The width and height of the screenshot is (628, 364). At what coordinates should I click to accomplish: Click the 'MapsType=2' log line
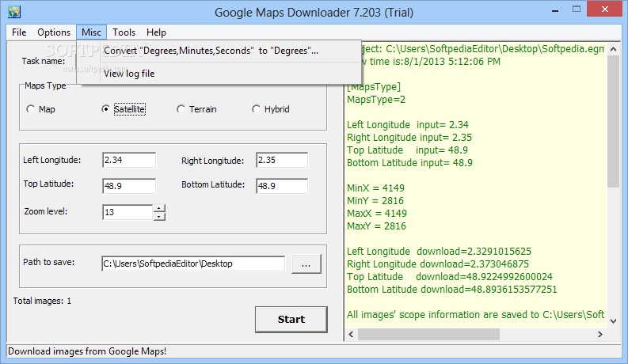376,100
